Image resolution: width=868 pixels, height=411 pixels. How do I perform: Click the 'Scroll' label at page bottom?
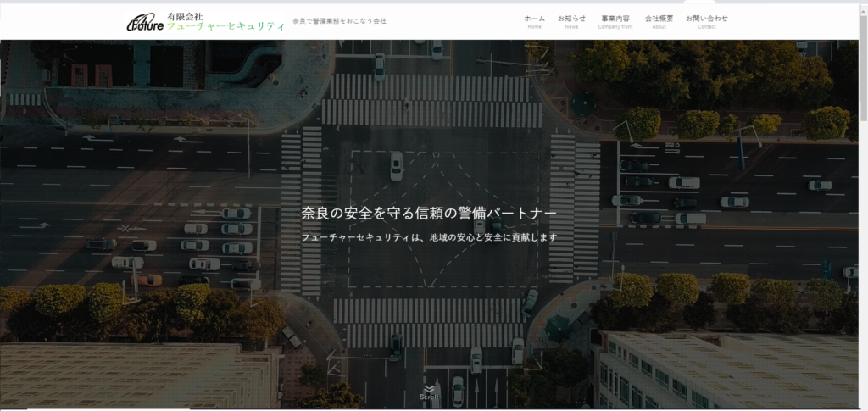pyautogui.click(x=429, y=397)
